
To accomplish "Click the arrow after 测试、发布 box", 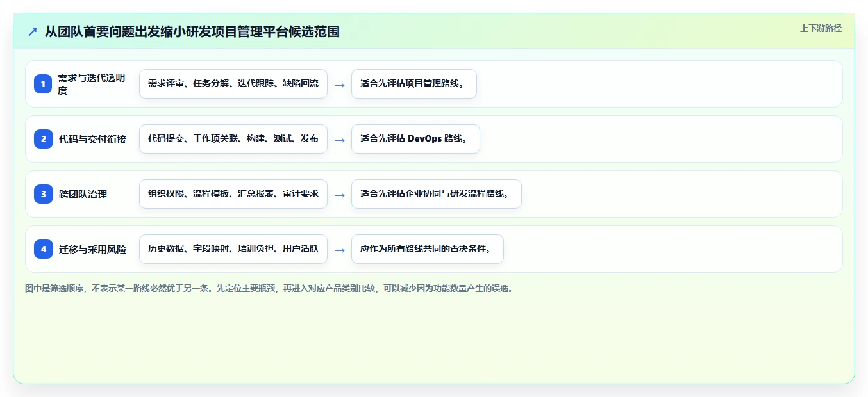I will tap(340, 140).
